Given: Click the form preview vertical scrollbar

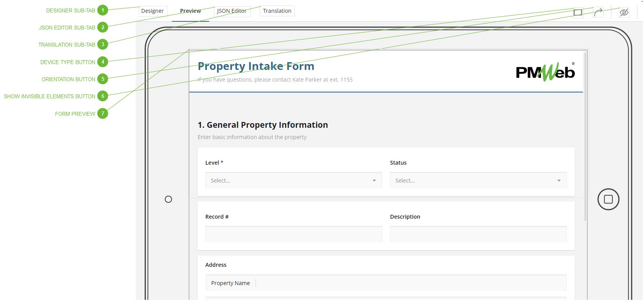Looking at the screenshot, I should click(x=585, y=136).
